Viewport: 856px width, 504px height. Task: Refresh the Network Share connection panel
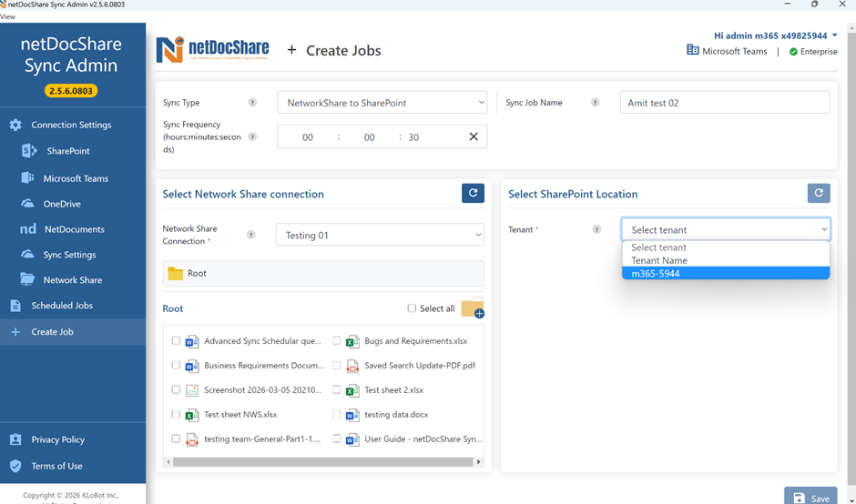click(x=473, y=193)
